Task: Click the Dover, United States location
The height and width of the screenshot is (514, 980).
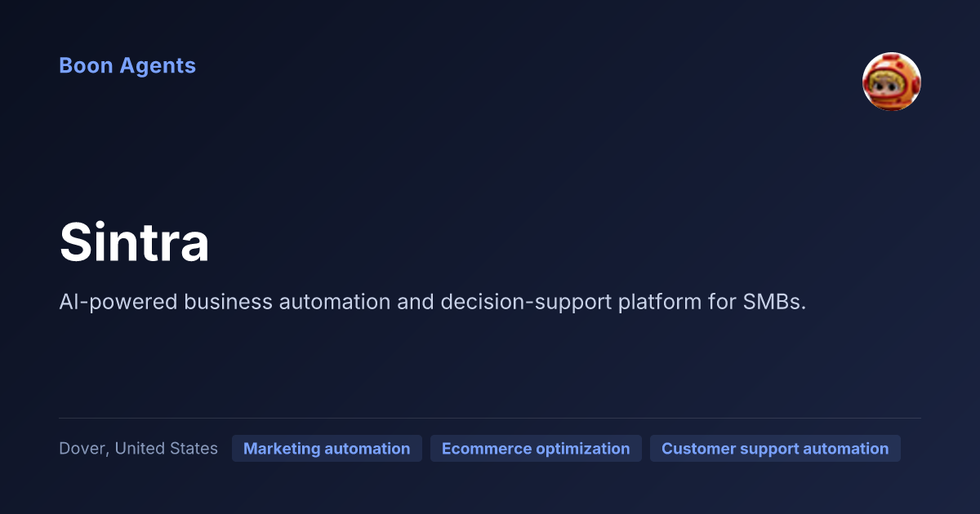Action: 139,449
